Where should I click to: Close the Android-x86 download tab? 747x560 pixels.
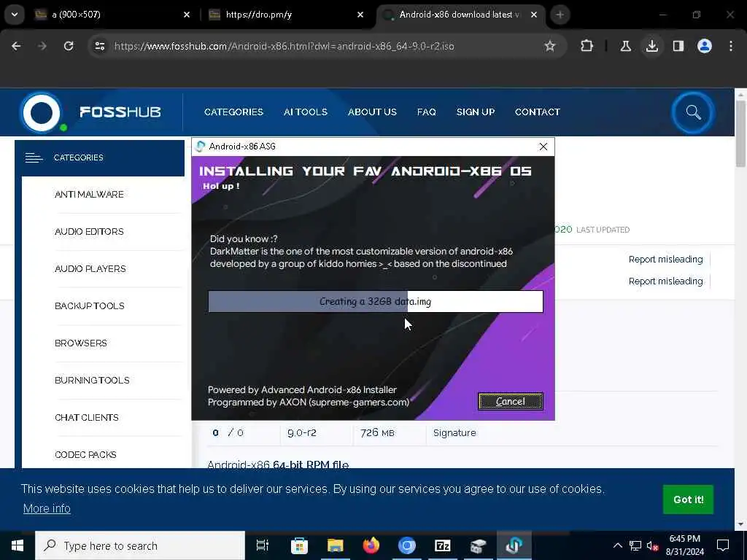[x=534, y=15]
